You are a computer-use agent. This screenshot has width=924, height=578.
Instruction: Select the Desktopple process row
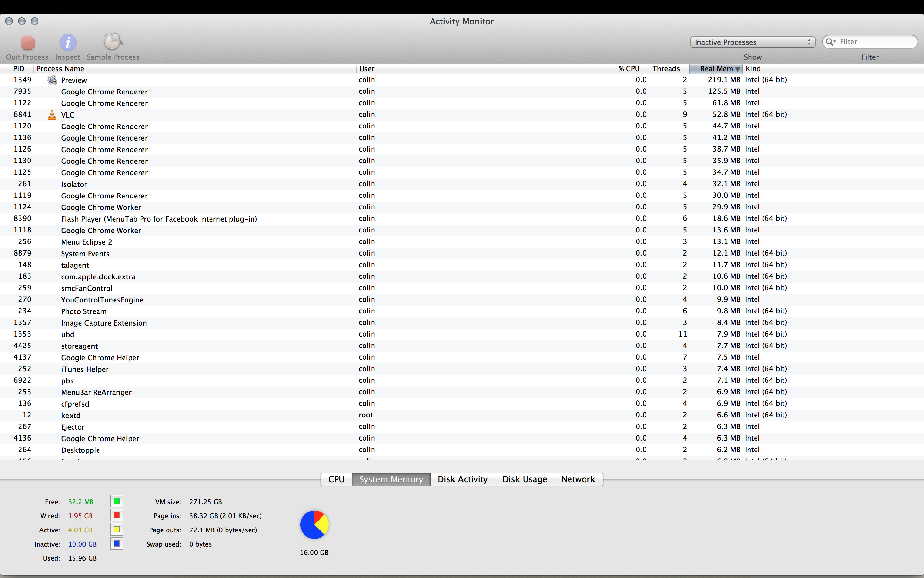pos(462,450)
